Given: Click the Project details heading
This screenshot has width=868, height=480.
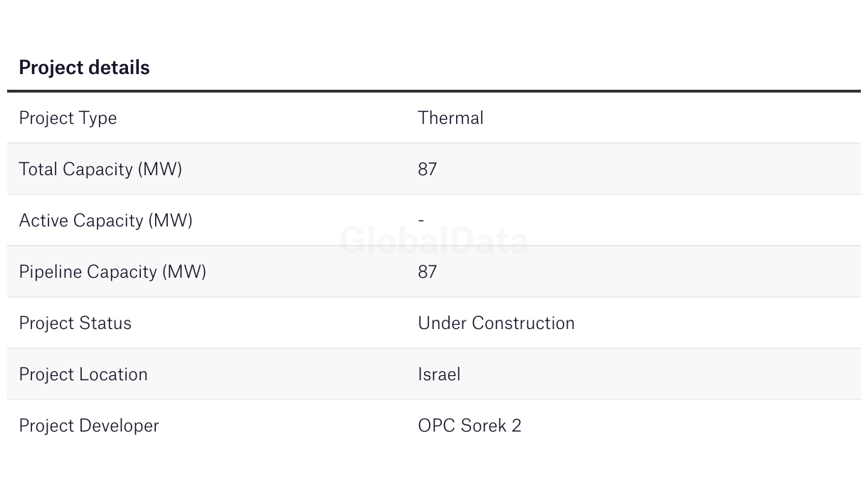Looking at the screenshot, I should (x=84, y=68).
